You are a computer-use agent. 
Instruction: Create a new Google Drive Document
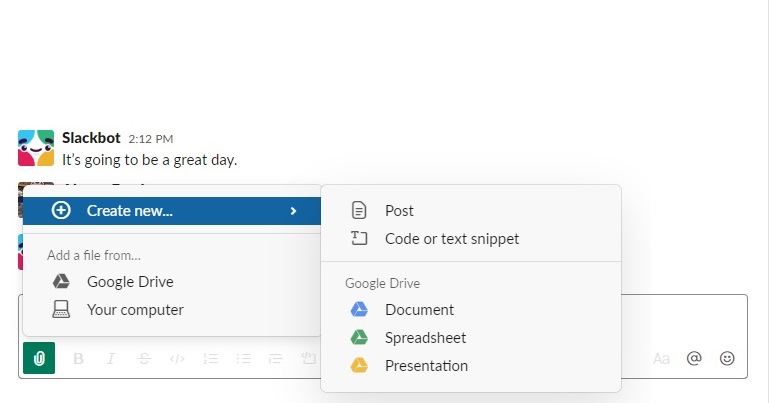tap(471, 310)
